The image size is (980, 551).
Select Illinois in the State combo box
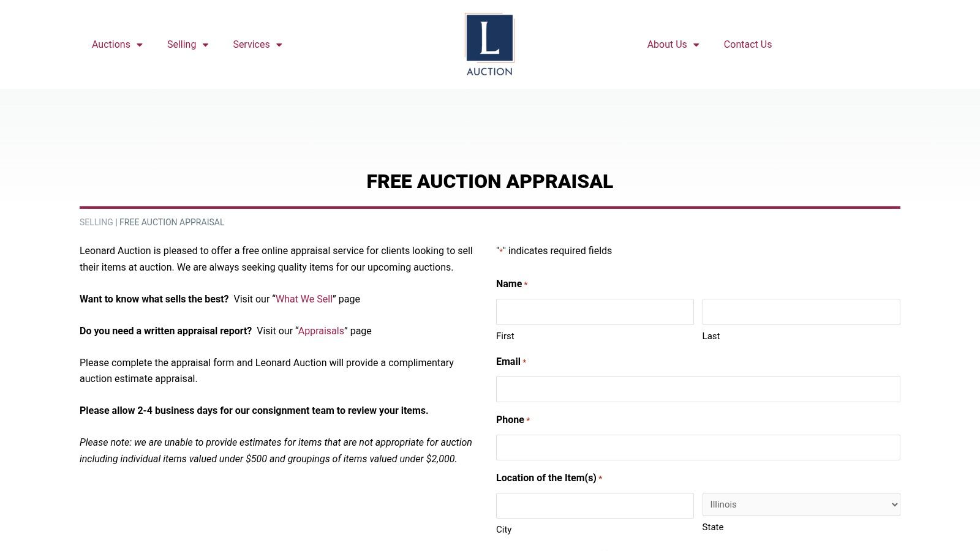coord(801,504)
